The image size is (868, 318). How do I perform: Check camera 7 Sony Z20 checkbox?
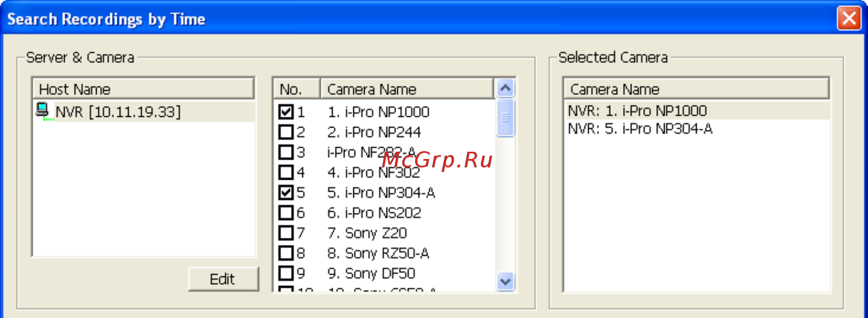pyautogui.click(x=286, y=233)
